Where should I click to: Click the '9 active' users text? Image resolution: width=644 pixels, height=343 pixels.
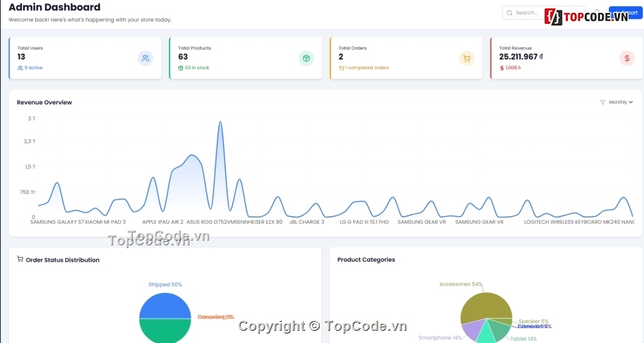33,68
